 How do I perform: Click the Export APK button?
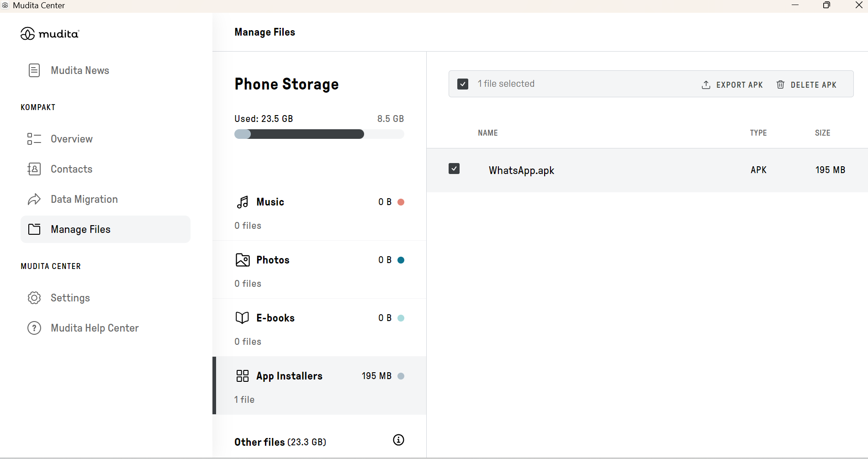732,84
